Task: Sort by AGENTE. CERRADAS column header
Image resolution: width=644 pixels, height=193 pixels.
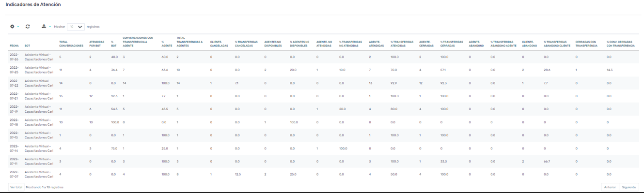Action: pyautogui.click(x=426, y=44)
